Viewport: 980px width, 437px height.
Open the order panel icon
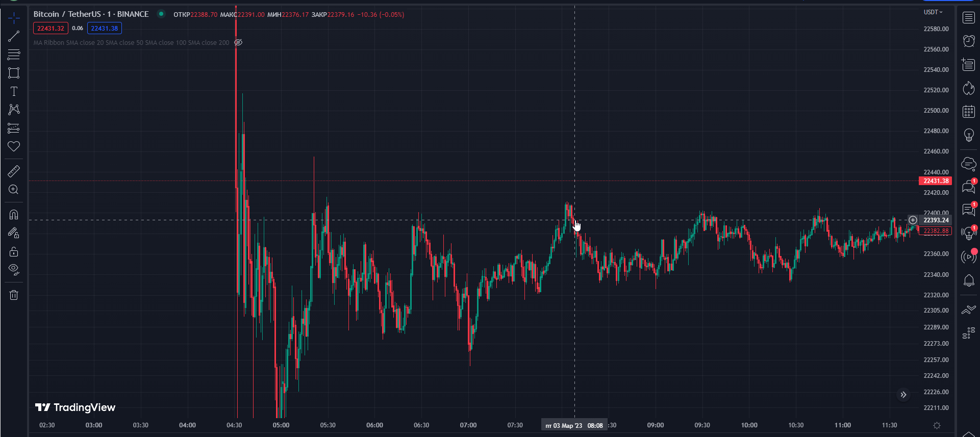pos(968,310)
